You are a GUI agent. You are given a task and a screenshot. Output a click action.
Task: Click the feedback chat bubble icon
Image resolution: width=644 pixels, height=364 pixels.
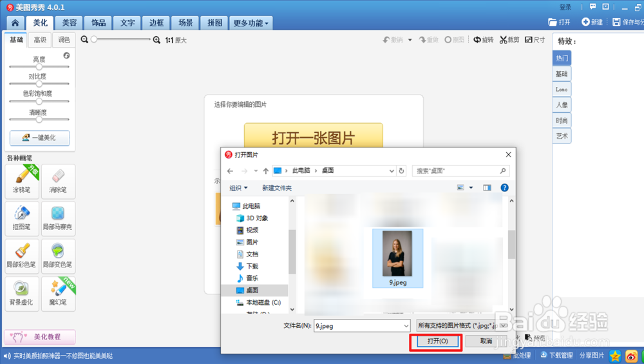point(592,7)
